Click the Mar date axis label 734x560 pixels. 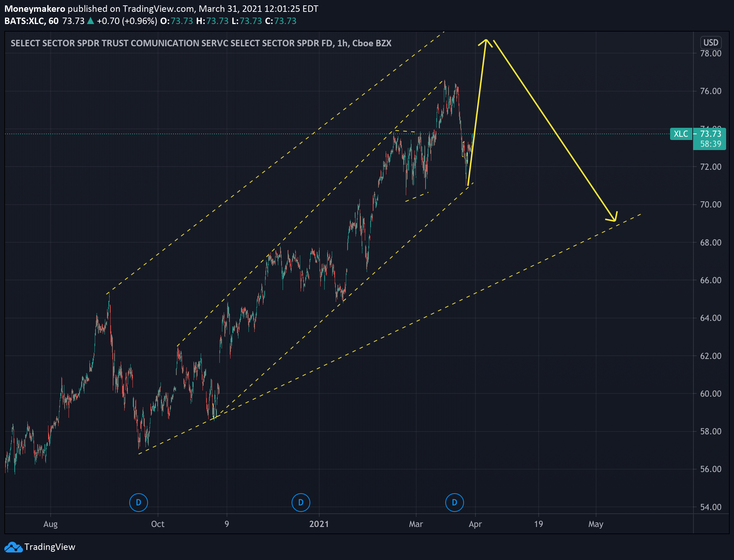click(x=416, y=524)
